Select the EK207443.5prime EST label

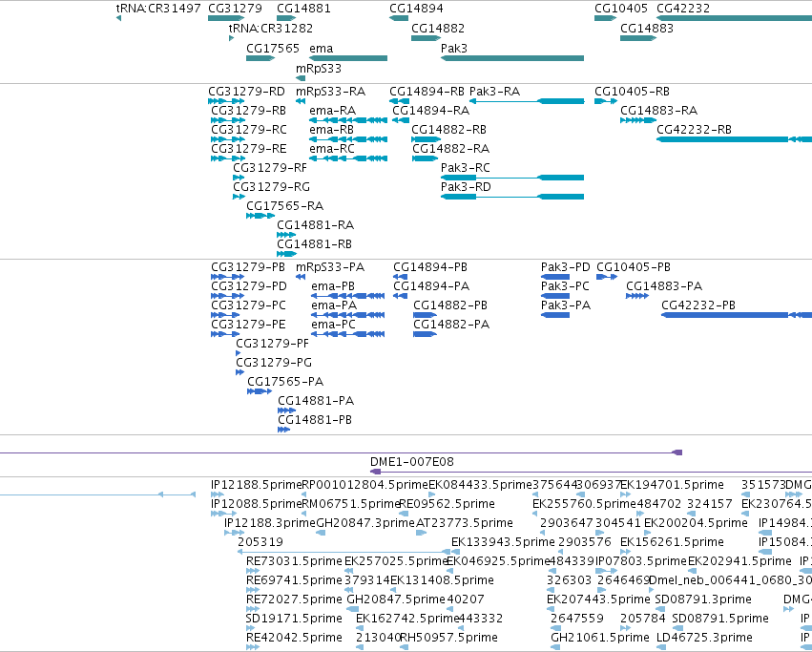coord(598,599)
